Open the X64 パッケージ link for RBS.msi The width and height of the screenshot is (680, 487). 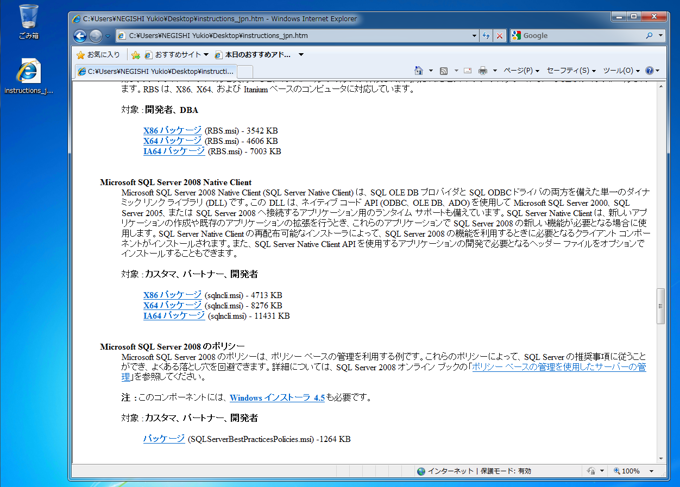point(173,141)
